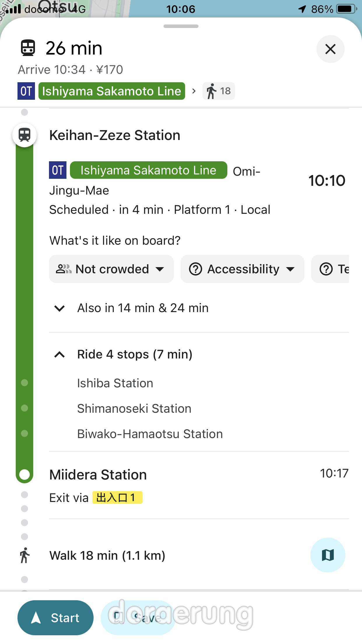This screenshot has width=362, height=644.
Task: Tap the walking icon beside Walk 18 min
Action: [x=25, y=555]
